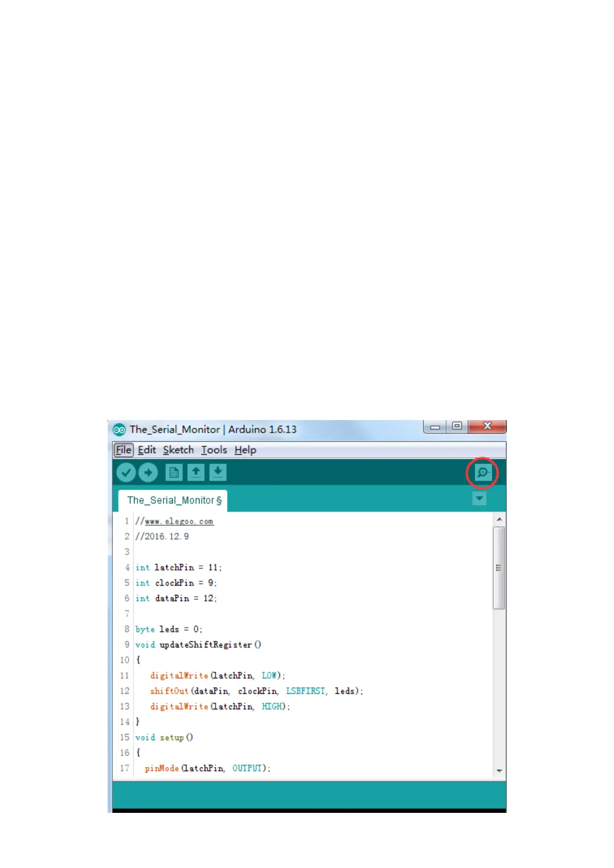The height and width of the screenshot is (868, 614).
Task: Click "void updateShiftRegister()" line
Action: click(x=198, y=645)
